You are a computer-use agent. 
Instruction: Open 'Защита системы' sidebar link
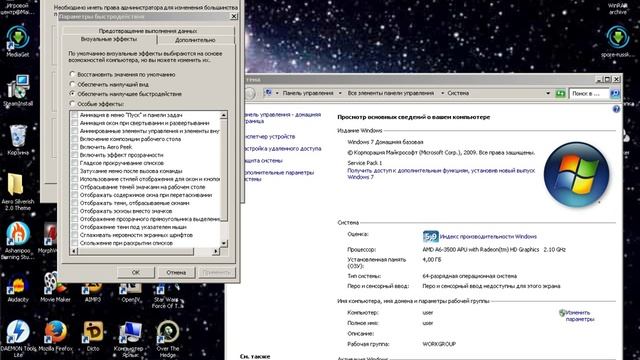coord(263,160)
